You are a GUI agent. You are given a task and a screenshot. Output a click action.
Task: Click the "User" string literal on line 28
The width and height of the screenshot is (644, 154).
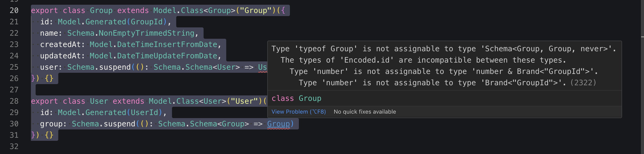click(244, 101)
